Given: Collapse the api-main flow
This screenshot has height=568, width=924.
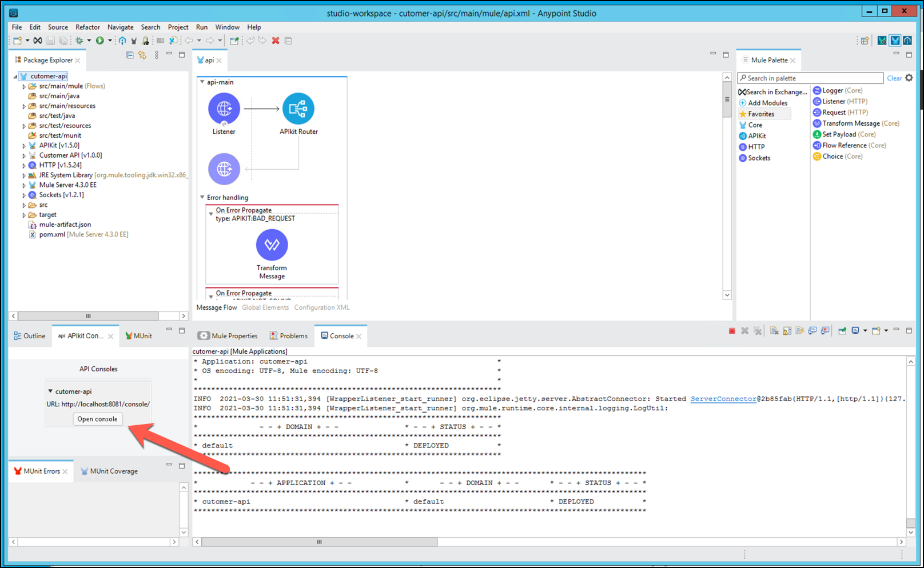Looking at the screenshot, I should coord(202,82).
